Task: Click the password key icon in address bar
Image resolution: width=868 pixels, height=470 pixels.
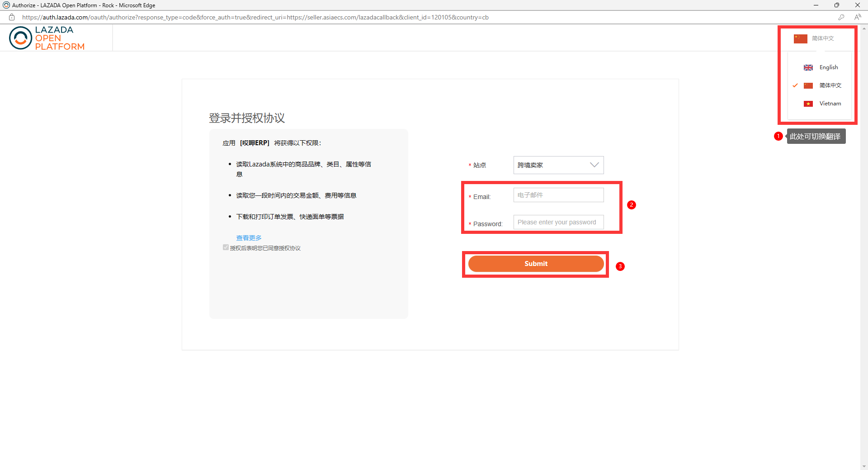Action: 841,17
